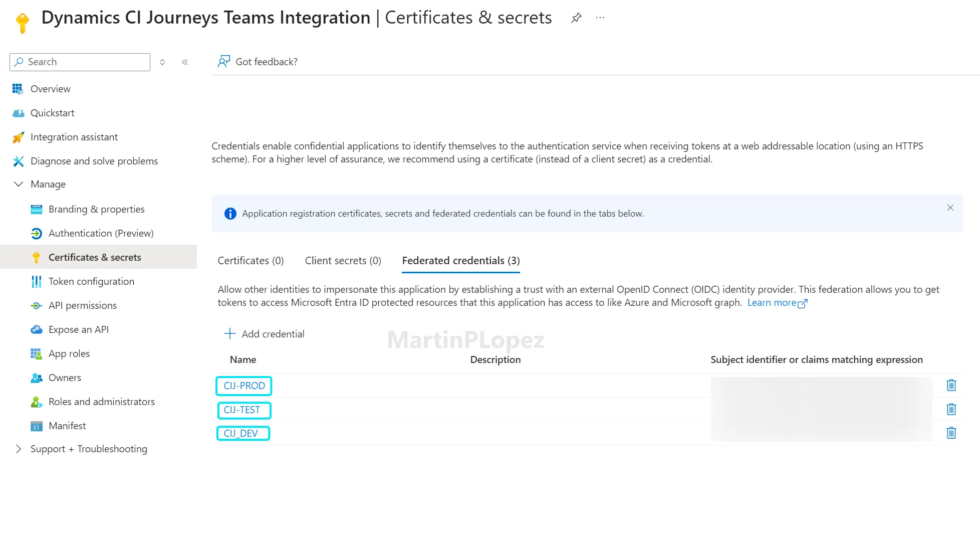The image size is (980, 544).
Task: Click the Token configuration icon
Action: 37,282
